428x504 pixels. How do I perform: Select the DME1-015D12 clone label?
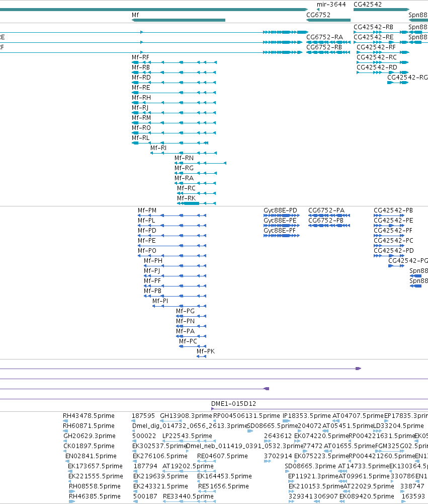233,404
